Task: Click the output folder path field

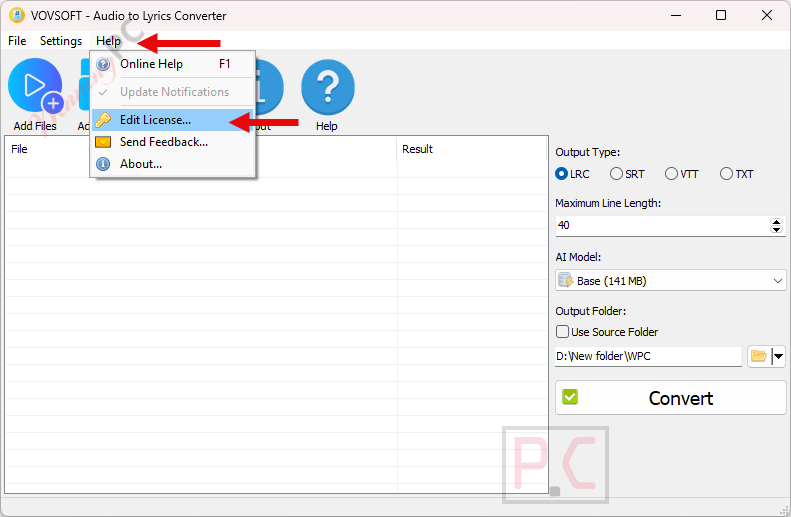Action: [648, 356]
